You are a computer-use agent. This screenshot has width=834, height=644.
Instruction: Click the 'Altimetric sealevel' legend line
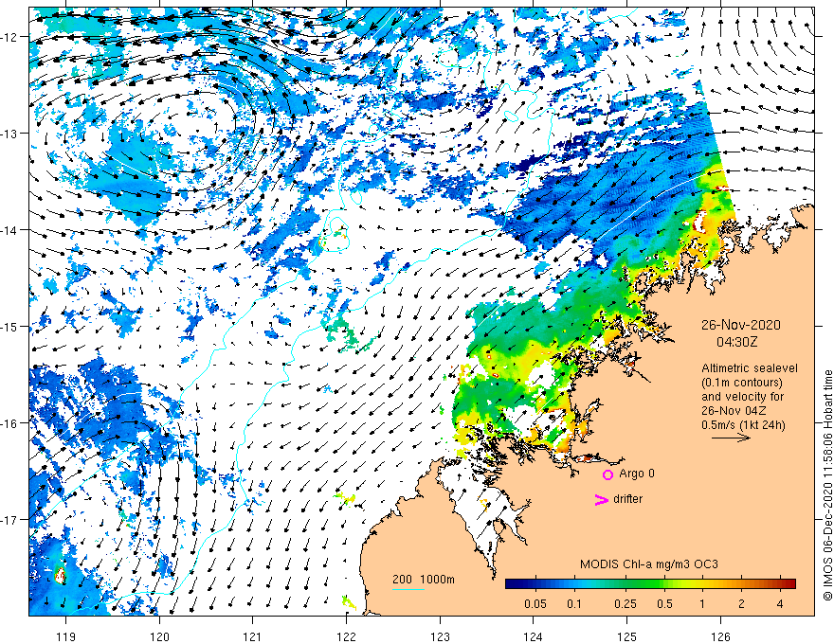pyautogui.click(x=750, y=368)
